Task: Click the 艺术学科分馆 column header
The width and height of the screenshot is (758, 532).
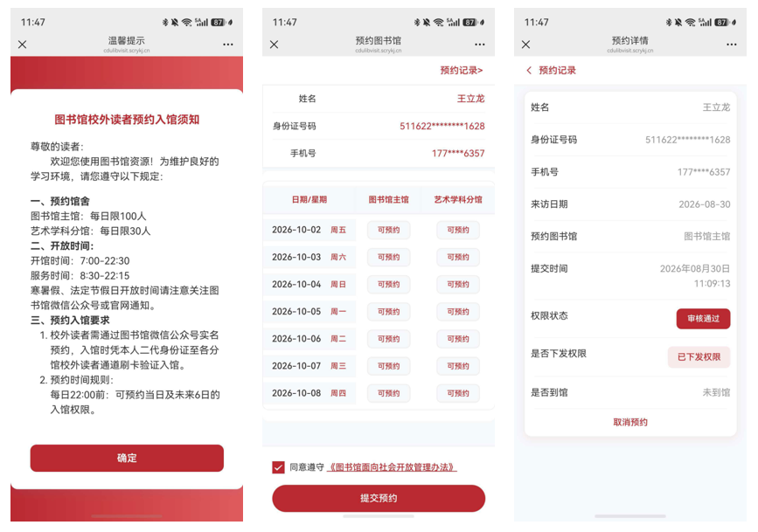Action: pyautogui.click(x=458, y=199)
